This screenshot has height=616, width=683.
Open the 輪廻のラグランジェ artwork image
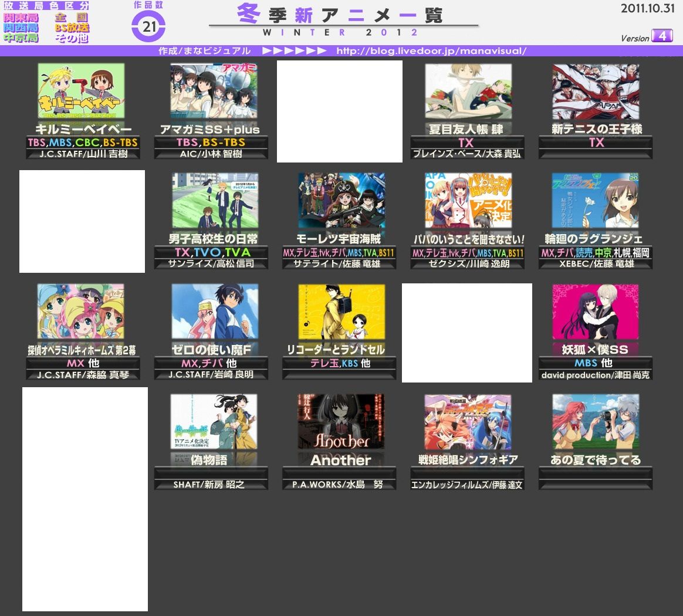click(x=596, y=201)
